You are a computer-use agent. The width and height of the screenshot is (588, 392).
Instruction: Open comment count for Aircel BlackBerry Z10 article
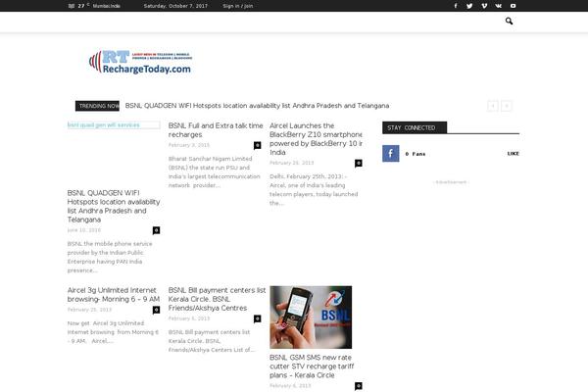pyautogui.click(x=359, y=163)
